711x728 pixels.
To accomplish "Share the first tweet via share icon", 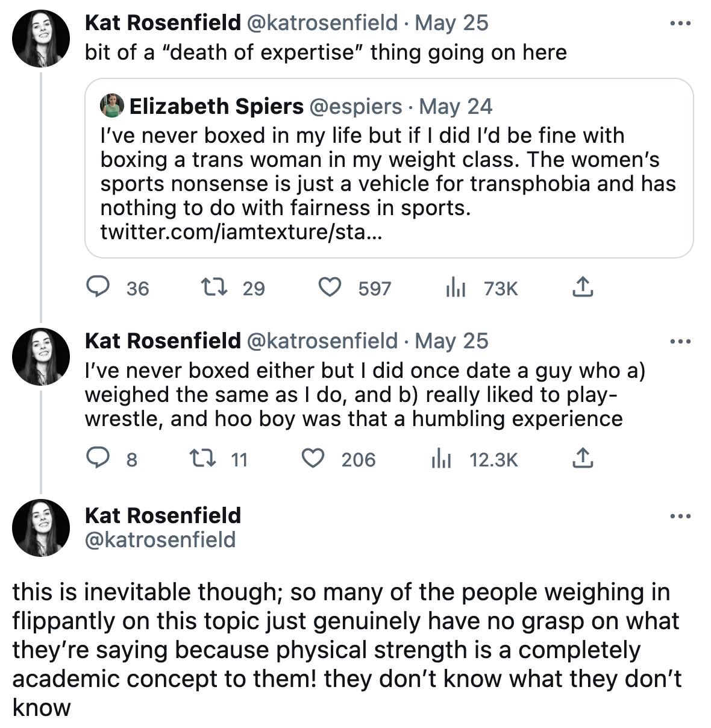I will (x=583, y=287).
